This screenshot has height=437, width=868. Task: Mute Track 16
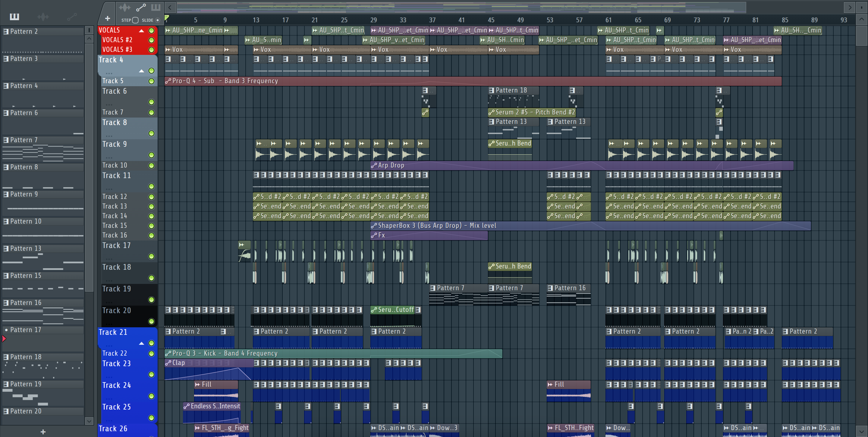152,235
